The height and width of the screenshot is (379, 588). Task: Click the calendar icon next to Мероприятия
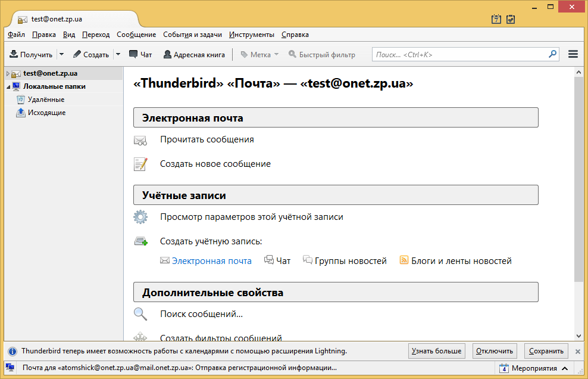coord(503,368)
